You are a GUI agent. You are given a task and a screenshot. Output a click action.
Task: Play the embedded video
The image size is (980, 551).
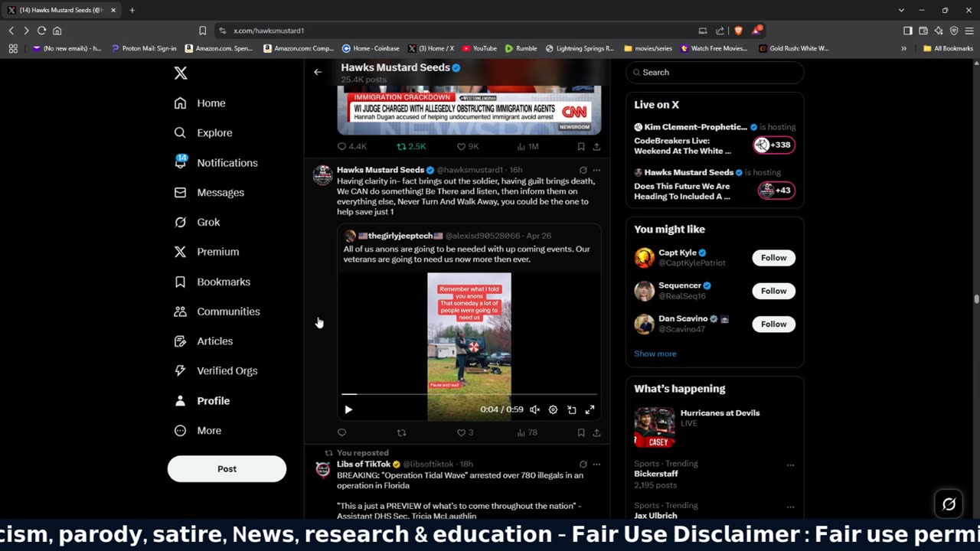[348, 409]
